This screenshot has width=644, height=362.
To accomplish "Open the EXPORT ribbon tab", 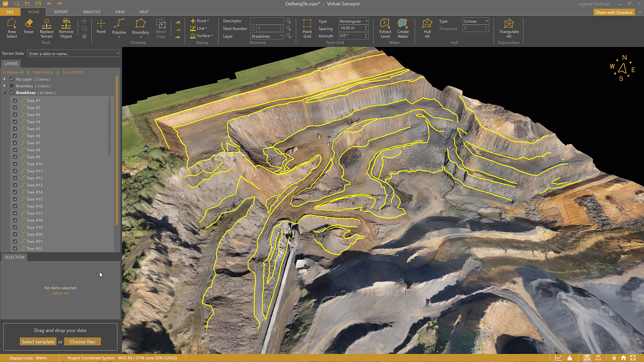I will pos(61,12).
